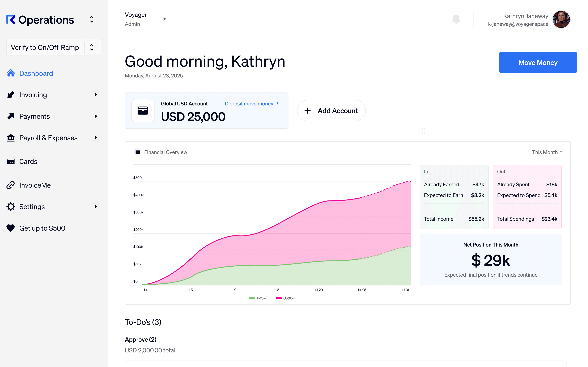This screenshot has width=588, height=367.
Task: Select the Cards icon in the sidebar
Action: tap(11, 161)
